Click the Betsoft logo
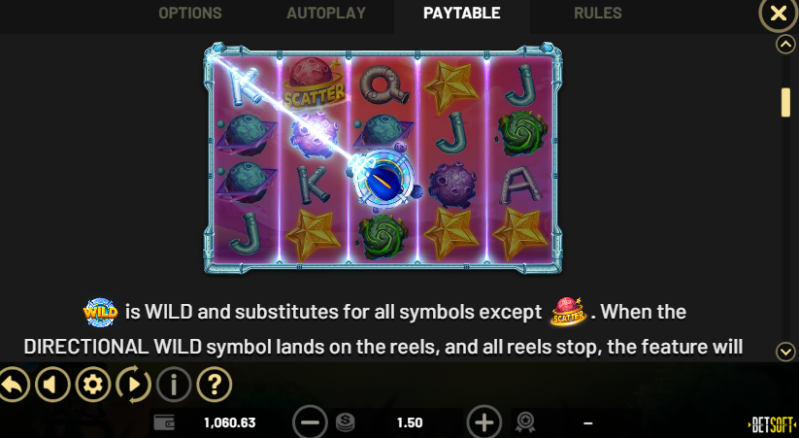 [x=772, y=424]
